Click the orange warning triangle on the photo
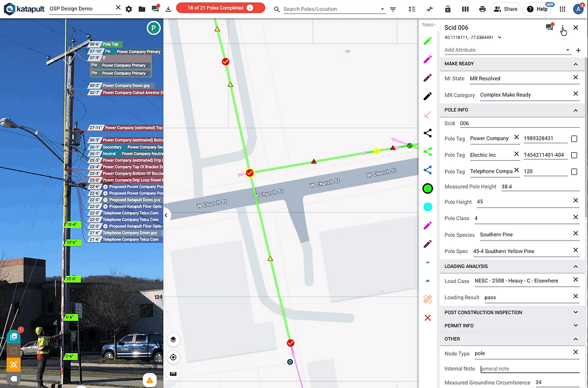The height and width of the screenshot is (388, 588). 149,380
